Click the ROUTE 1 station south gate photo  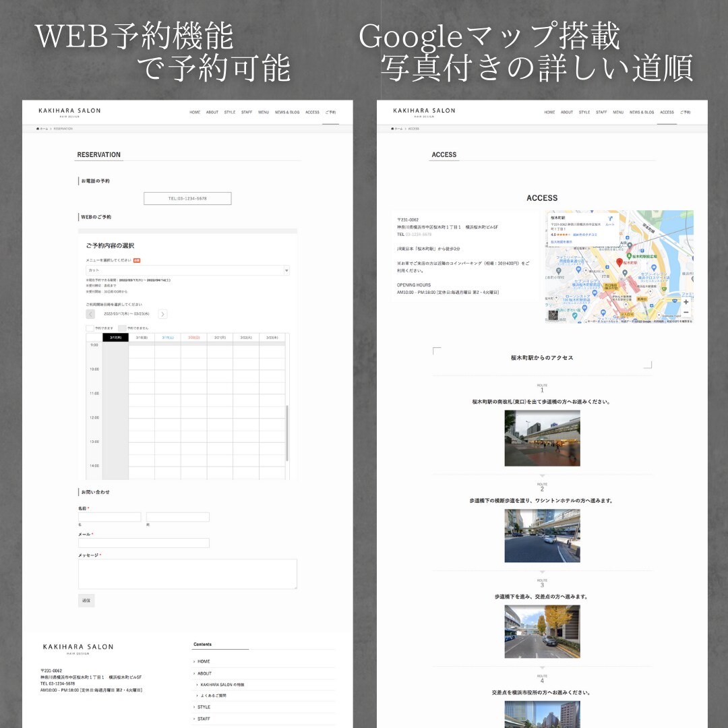542,438
